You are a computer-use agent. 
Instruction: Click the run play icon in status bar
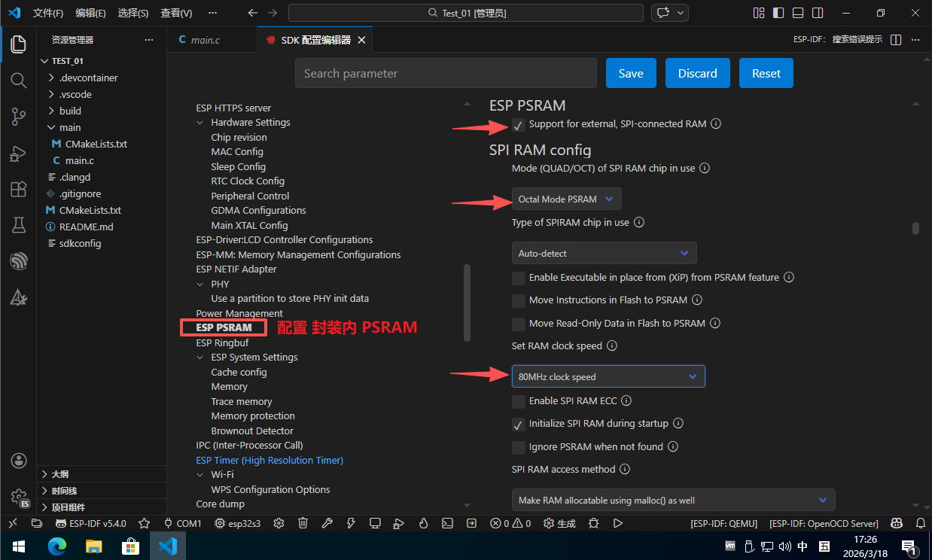coord(618,523)
